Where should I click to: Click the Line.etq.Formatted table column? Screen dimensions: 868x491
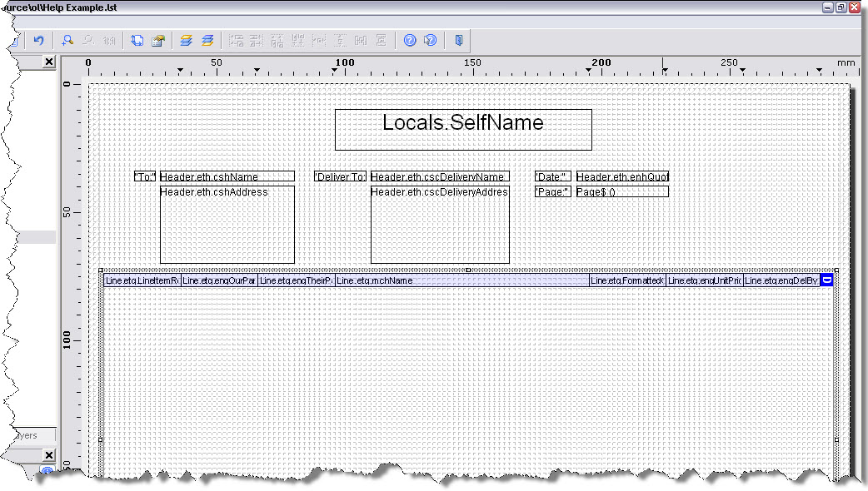(627, 280)
